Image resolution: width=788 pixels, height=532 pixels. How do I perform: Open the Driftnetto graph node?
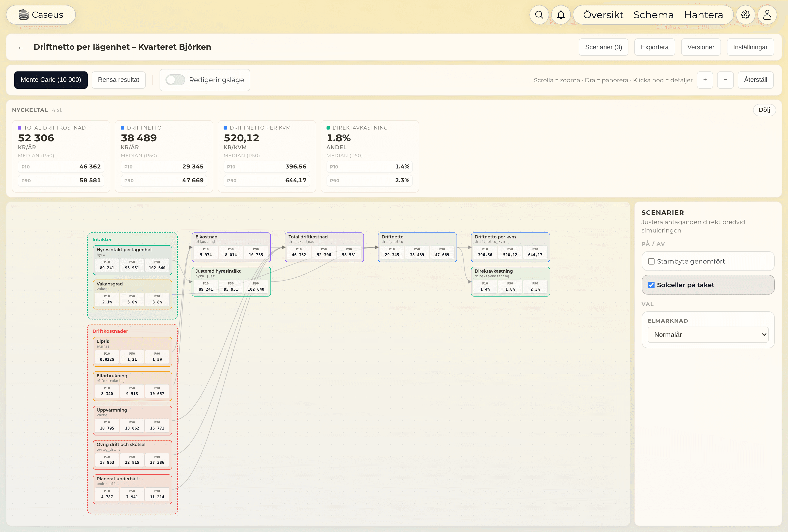tap(417, 247)
